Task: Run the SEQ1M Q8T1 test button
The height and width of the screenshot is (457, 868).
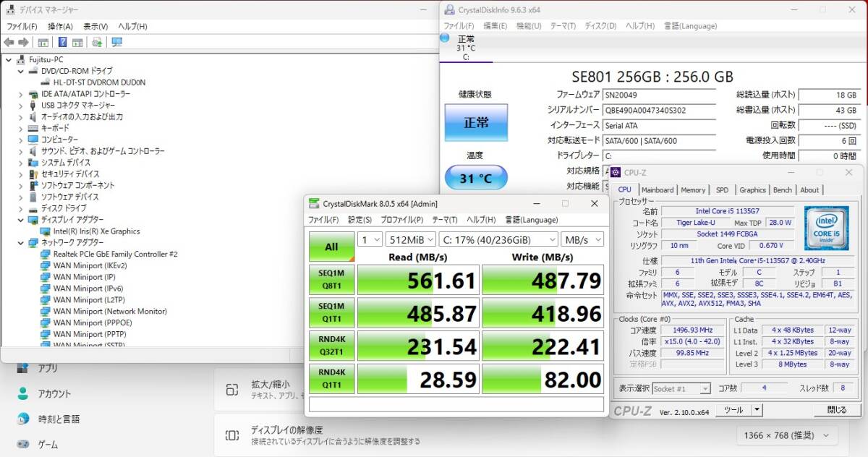Action: pyautogui.click(x=331, y=280)
